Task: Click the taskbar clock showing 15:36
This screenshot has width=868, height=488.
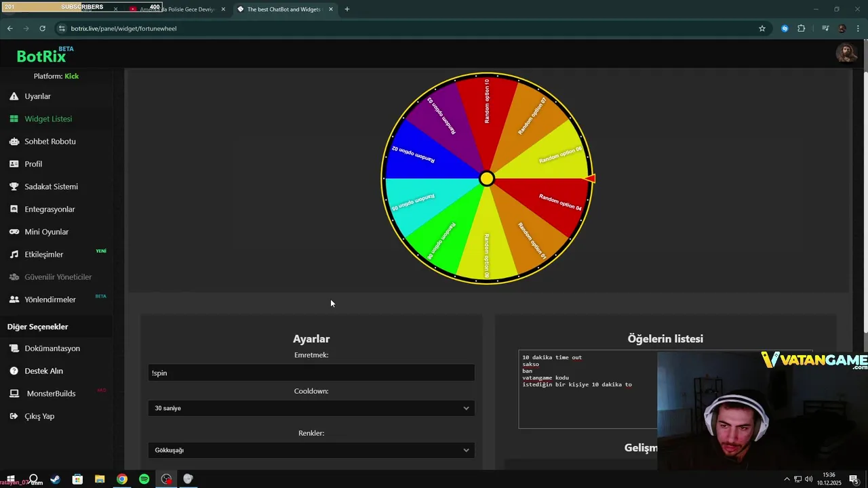Action: point(829,479)
